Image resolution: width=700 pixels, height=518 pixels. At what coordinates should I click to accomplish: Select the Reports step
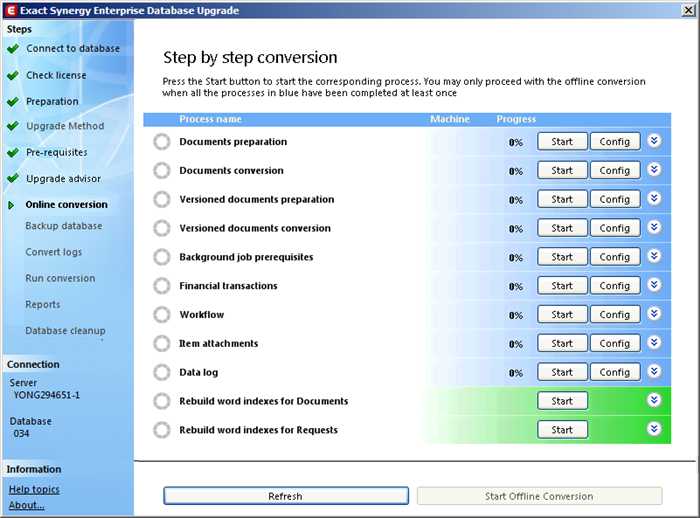click(x=42, y=305)
